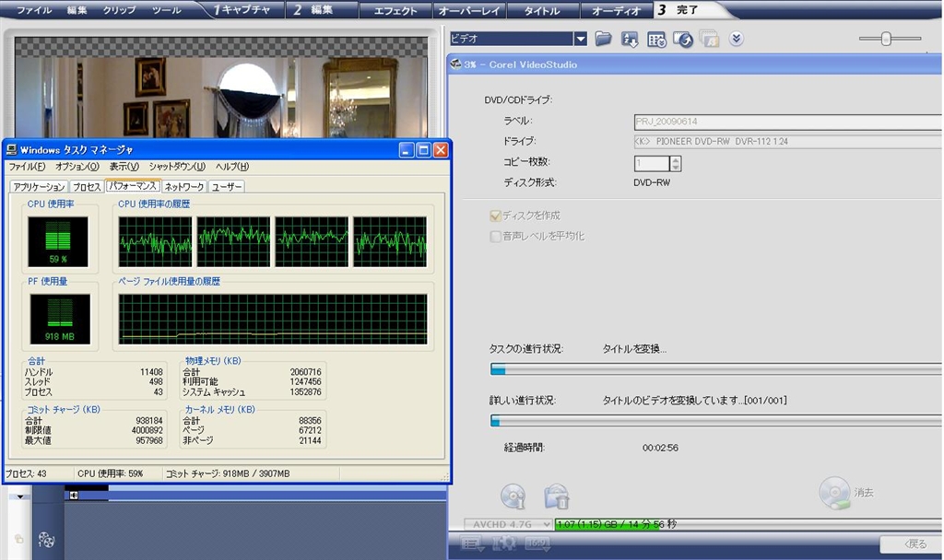
Task: Increase the コピー枚数 spinner arrow
Action: coord(676,159)
